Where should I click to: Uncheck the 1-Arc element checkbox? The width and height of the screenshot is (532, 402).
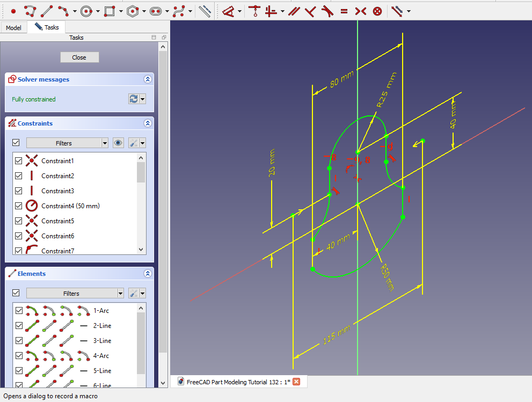click(19, 310)
